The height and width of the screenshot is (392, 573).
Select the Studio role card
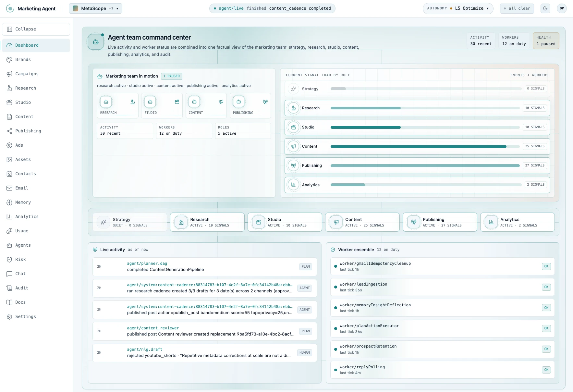click(x=285, y=222)
